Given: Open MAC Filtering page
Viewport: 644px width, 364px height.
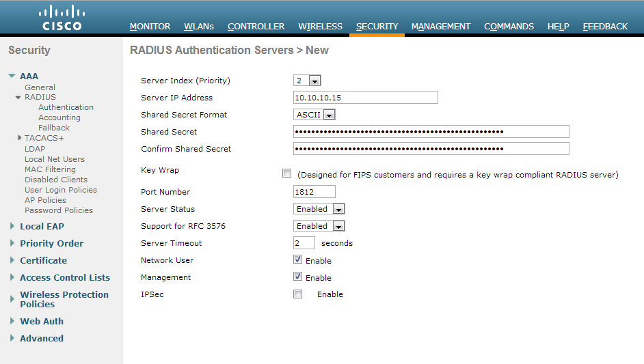Looking at the screenshot, I should (50, 169).
